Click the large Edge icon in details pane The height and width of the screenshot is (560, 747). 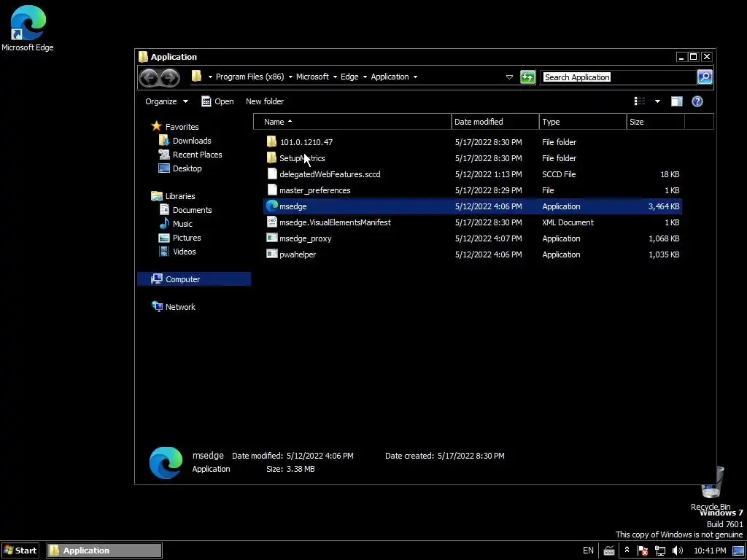click(166, 462)
